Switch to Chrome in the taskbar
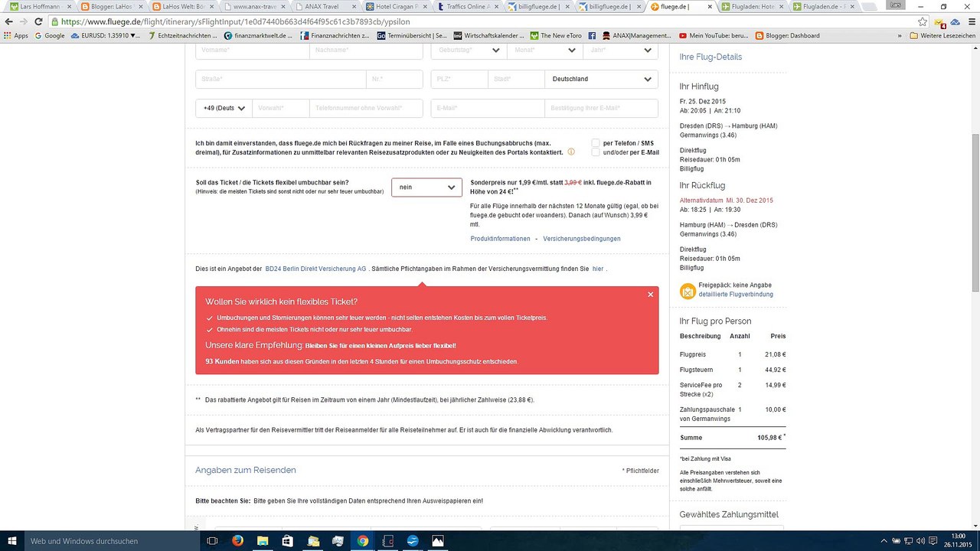This screenshot has width=980, height=551. (x=362, y=541)
